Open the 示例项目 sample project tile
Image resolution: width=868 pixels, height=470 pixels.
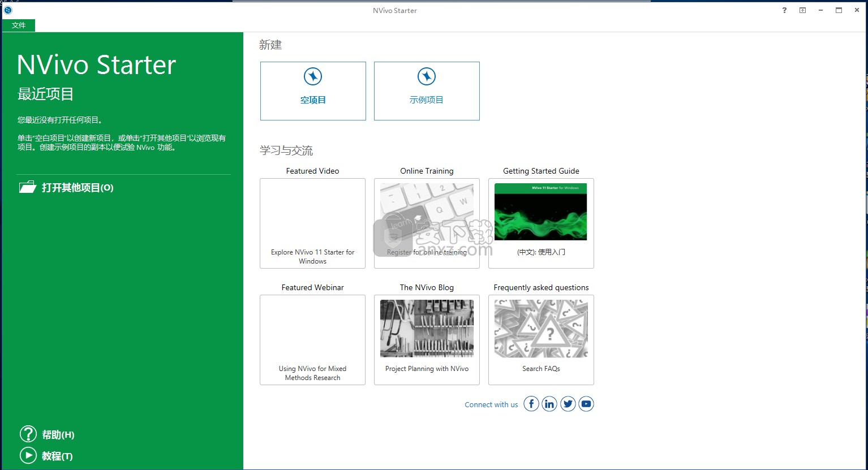pos(427,91)
